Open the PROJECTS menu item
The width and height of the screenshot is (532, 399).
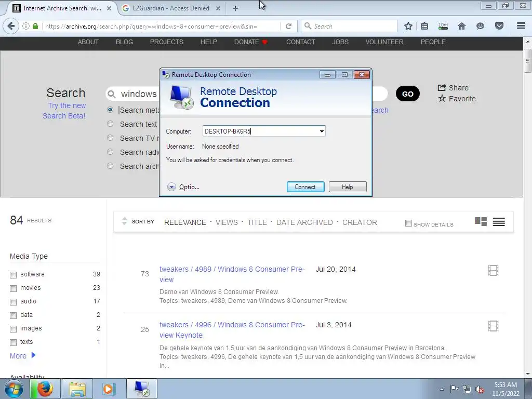(x=167, y=42)
